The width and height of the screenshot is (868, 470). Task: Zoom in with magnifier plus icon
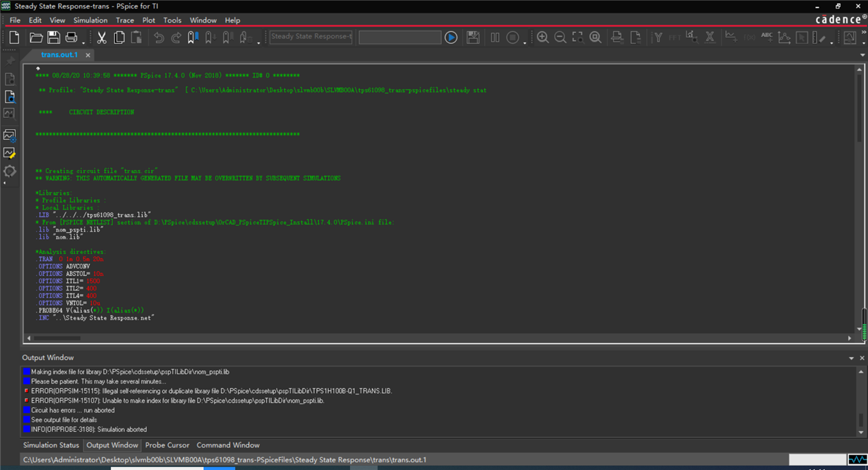543,37
